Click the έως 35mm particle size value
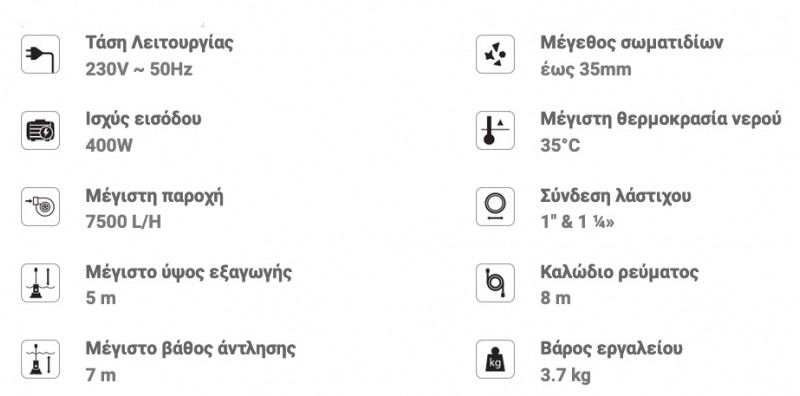Screen dimensions: 800x396 [586, 69]
